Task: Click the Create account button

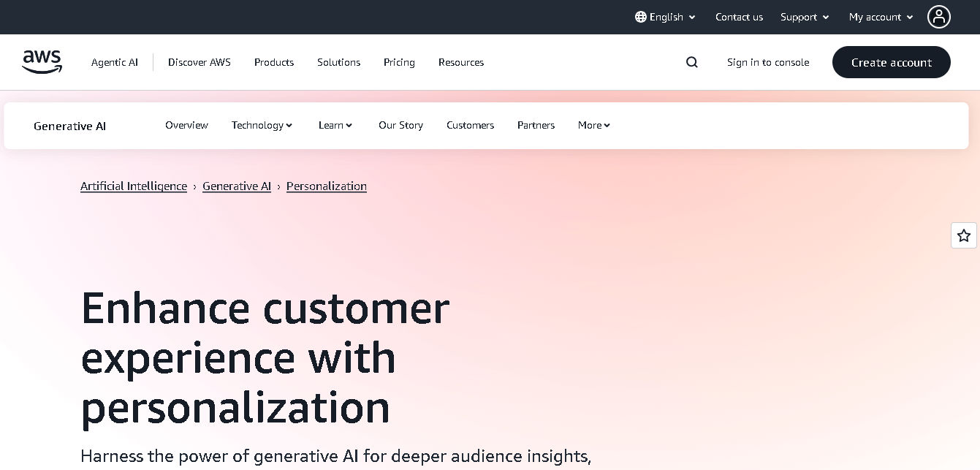Action: 891,62
